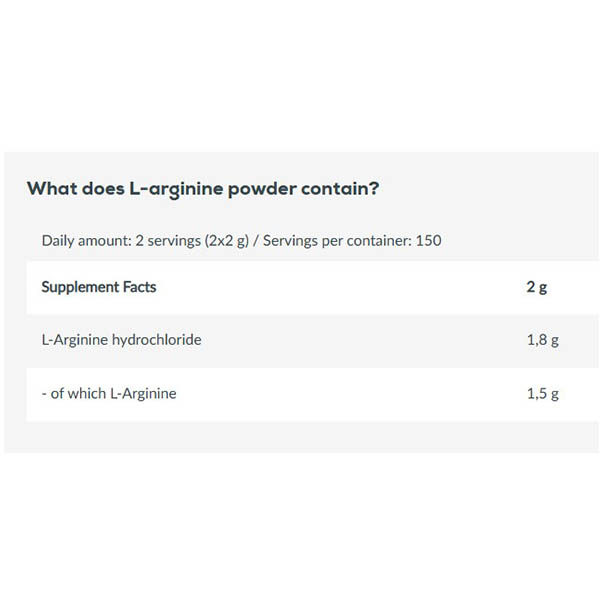
Task: Click the "1,5 g" amount value
Action: 542,394
